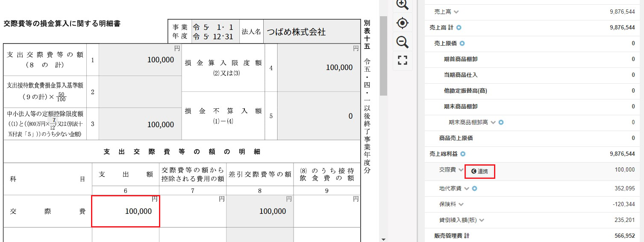Screen dimensions: 644x242
Task: Expand the 貸倒繰入額(販) chevron
Action: 482,220
